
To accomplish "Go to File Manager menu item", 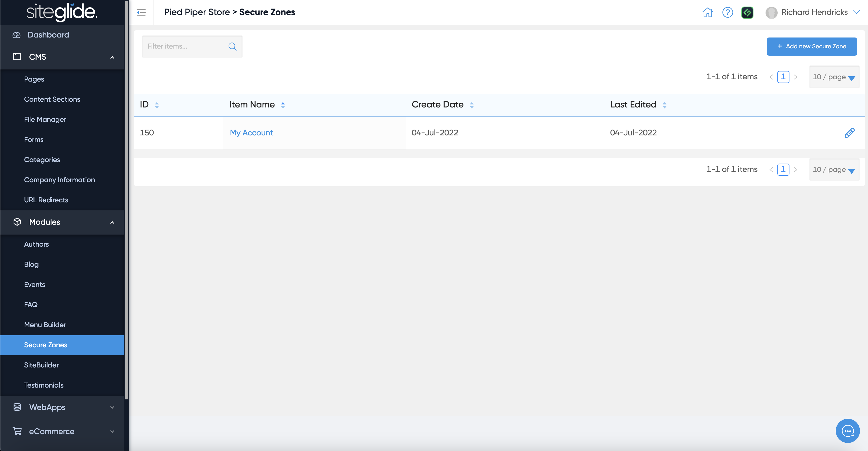I will tap(45, 119).
